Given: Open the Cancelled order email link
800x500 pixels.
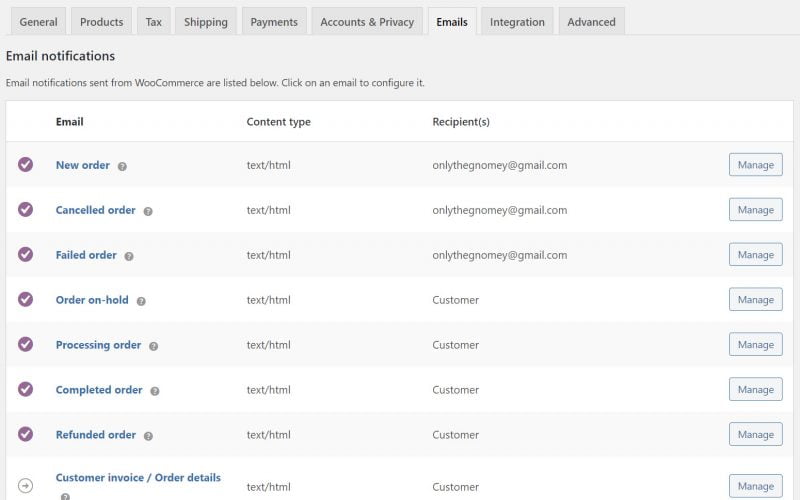Looking at the screenshot, I should click(x=95, y=210).
